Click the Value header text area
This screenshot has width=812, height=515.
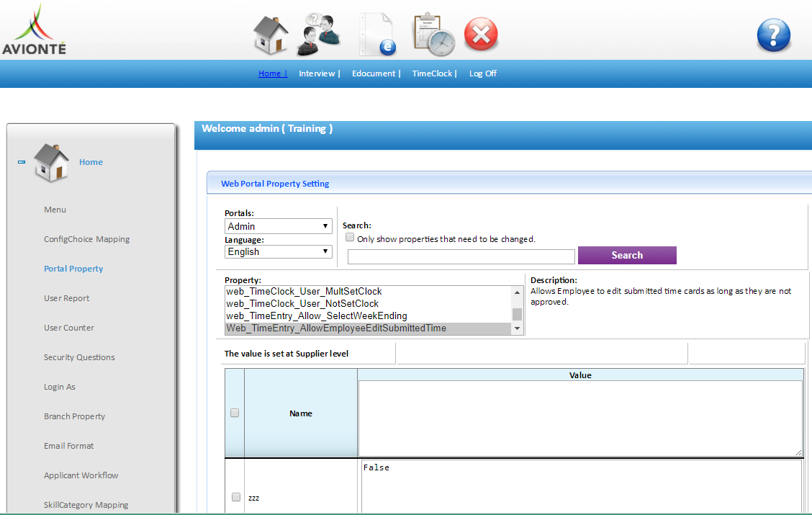tap(580, 418)
